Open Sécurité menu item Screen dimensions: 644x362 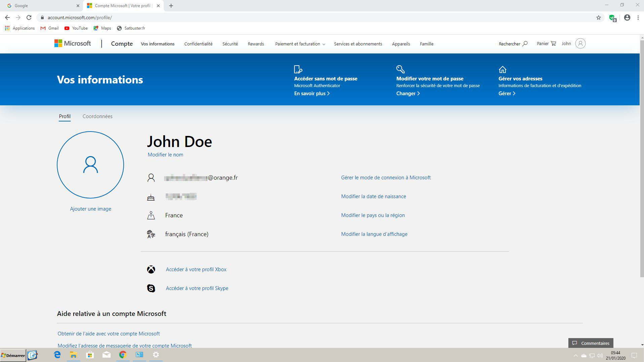pyautogui.click(x=230, y=44)
